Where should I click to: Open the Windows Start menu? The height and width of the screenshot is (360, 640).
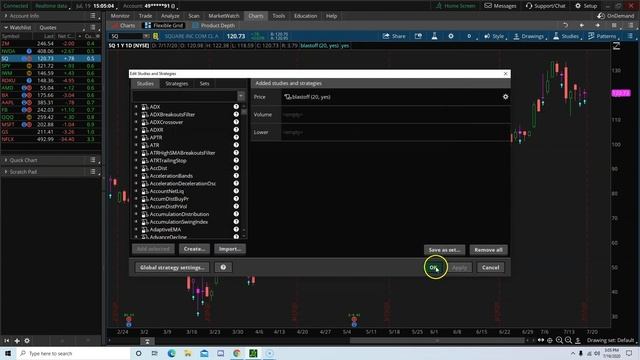(x=7, y=353)
